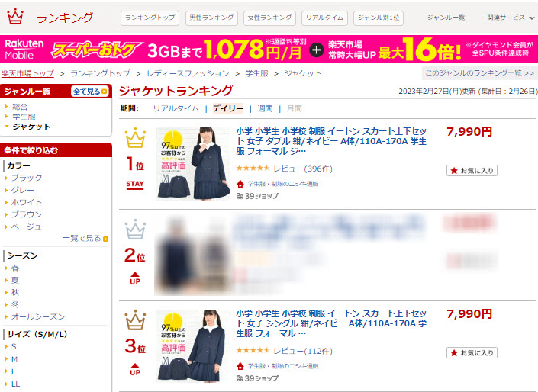538x392 pixels.
Task: Switch to the リアルタイム period tab
Action: tap(176, 109)
